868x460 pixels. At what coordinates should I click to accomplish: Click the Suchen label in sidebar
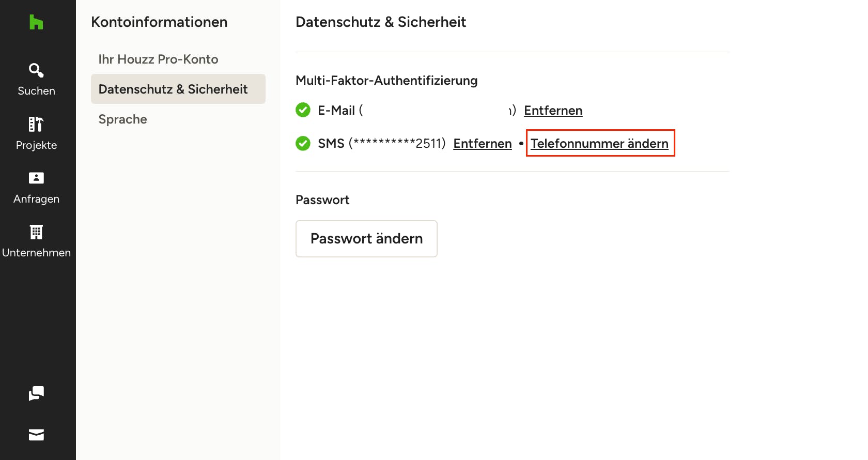36,91
